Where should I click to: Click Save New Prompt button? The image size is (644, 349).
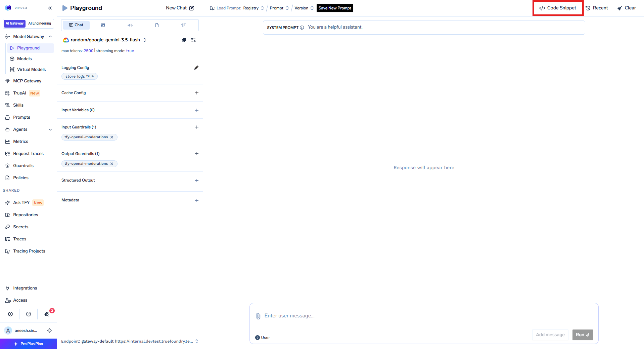click(x=335, y=8)
